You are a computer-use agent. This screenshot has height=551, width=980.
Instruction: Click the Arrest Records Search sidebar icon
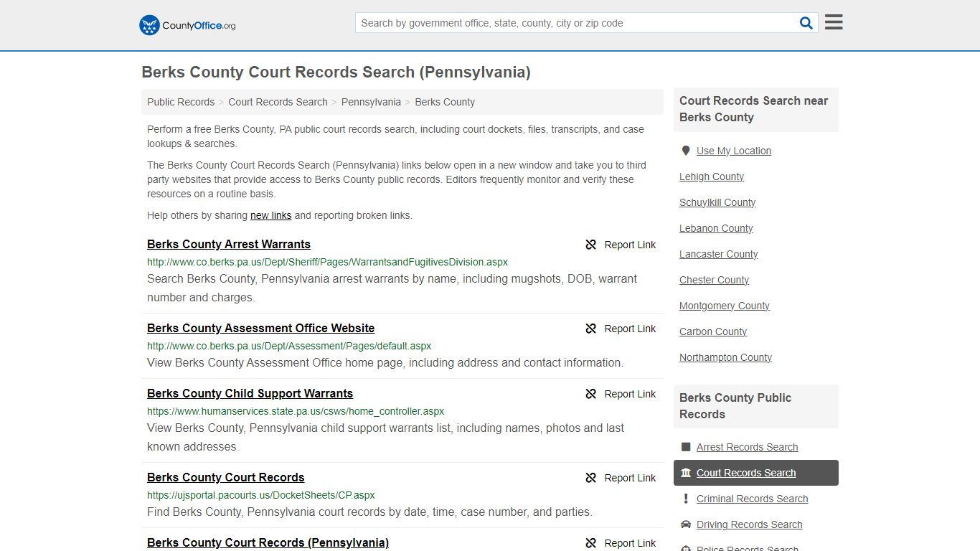[686, 447]
